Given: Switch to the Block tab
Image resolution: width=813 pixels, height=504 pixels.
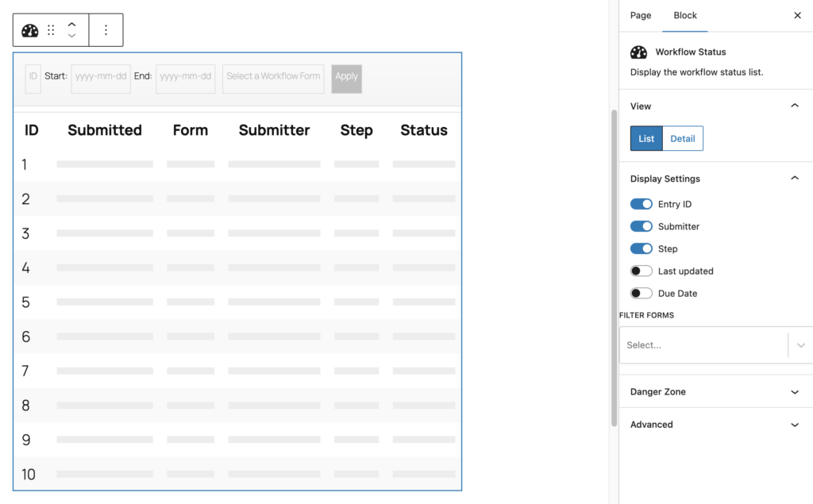Looking at the screenshot, I should click(685, 16).
